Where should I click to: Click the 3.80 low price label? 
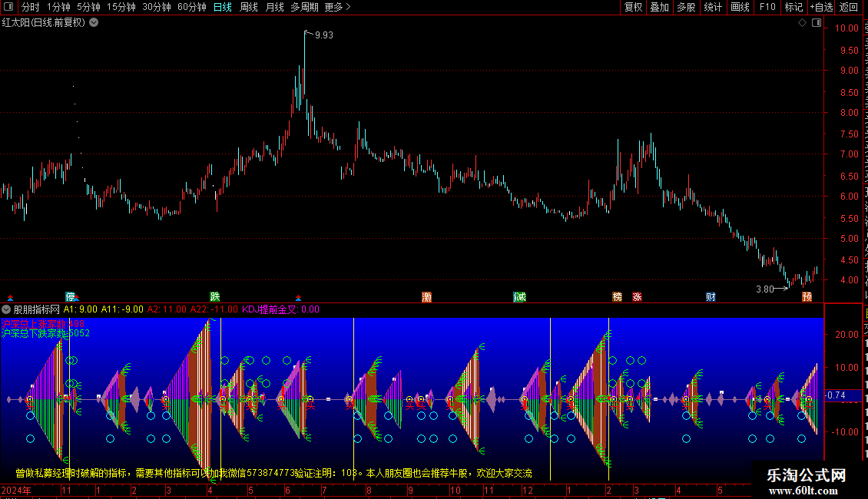click(x=764, y=289)
